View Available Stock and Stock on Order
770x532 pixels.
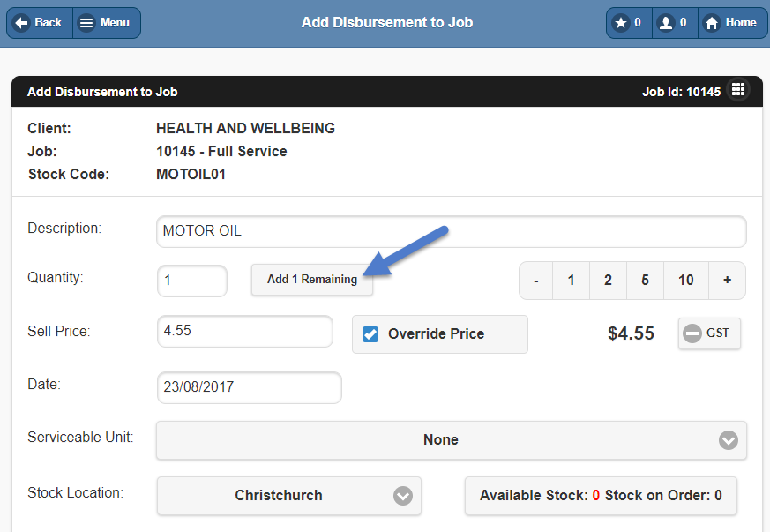tap(601, 496)
